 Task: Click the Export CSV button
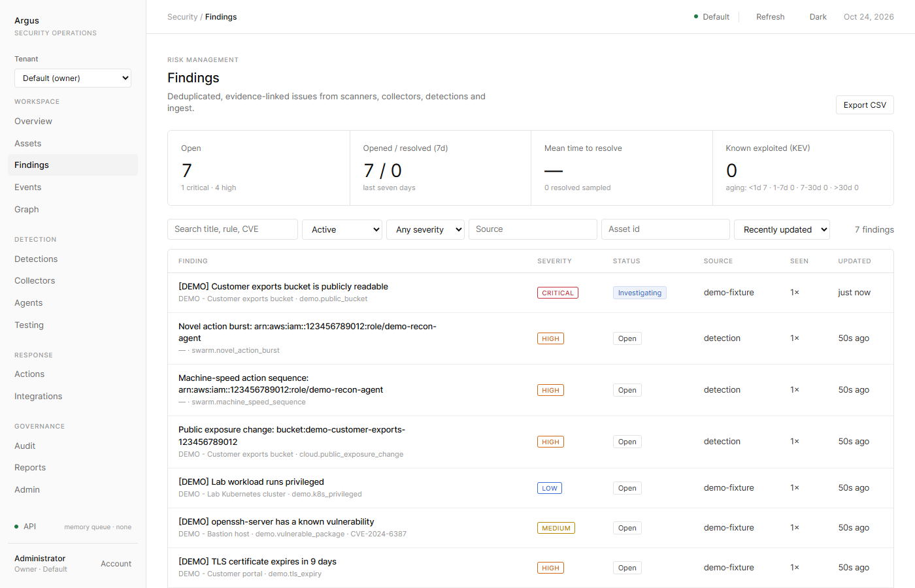click(x=865, y=105)
